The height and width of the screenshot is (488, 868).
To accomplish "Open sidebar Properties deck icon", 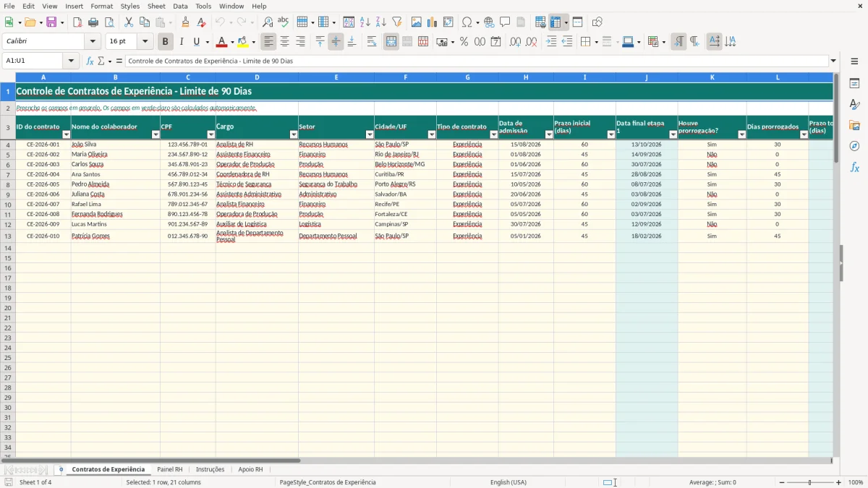I will click(854, 84).
